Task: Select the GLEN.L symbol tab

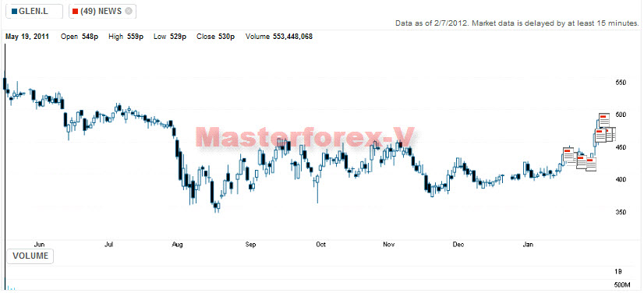Action: [x=34, y=12]
